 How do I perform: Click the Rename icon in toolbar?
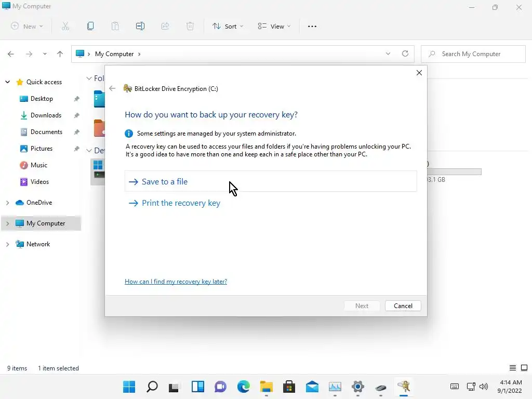point(140,26)
